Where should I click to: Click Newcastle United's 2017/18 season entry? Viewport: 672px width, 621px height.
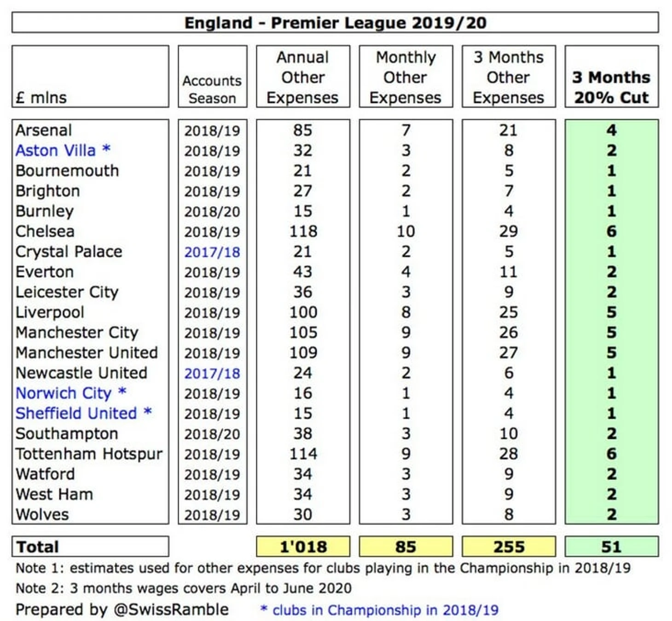coord(212,374)
